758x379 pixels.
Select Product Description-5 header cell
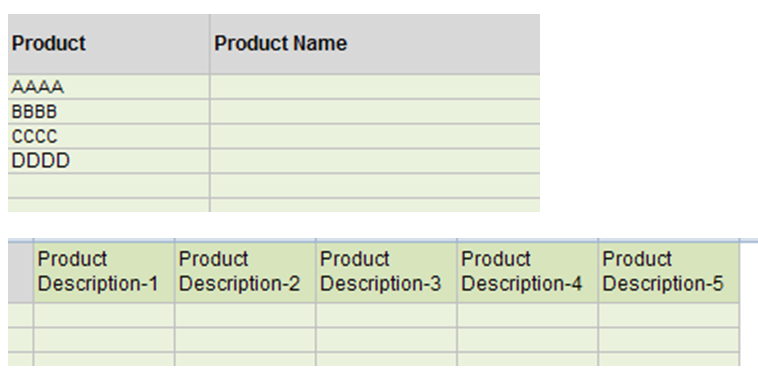coord(669,272)
